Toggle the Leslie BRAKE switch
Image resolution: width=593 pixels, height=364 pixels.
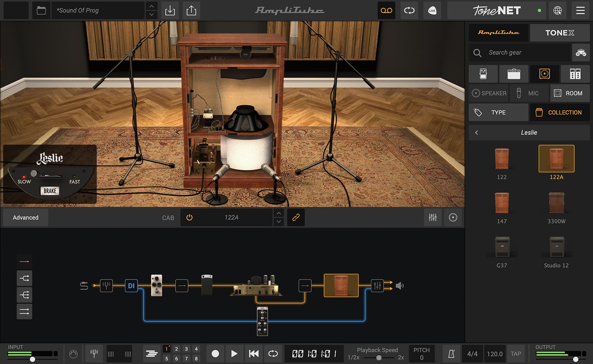click(50, 191)
